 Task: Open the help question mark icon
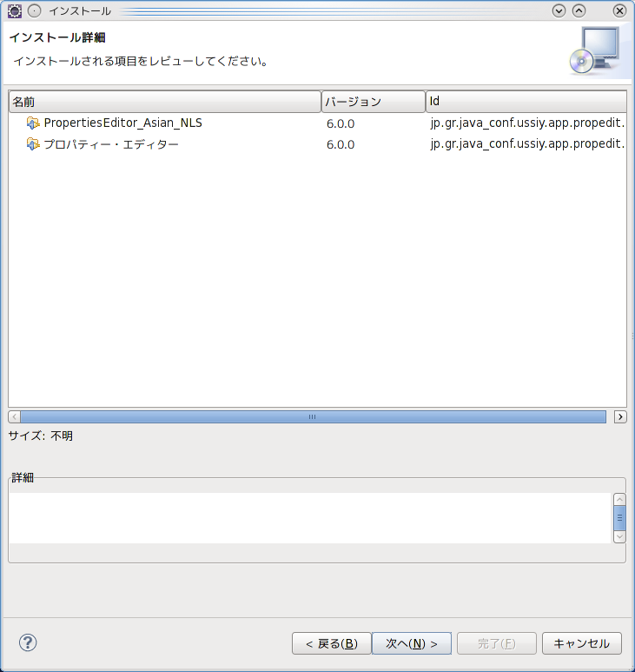pyautogui.click(x=28, y=642)
